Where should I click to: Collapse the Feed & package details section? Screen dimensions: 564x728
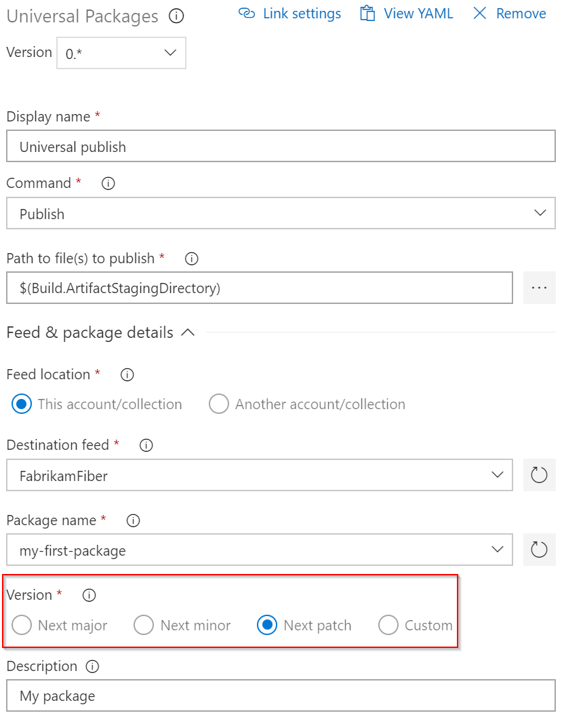click(188, 332)
